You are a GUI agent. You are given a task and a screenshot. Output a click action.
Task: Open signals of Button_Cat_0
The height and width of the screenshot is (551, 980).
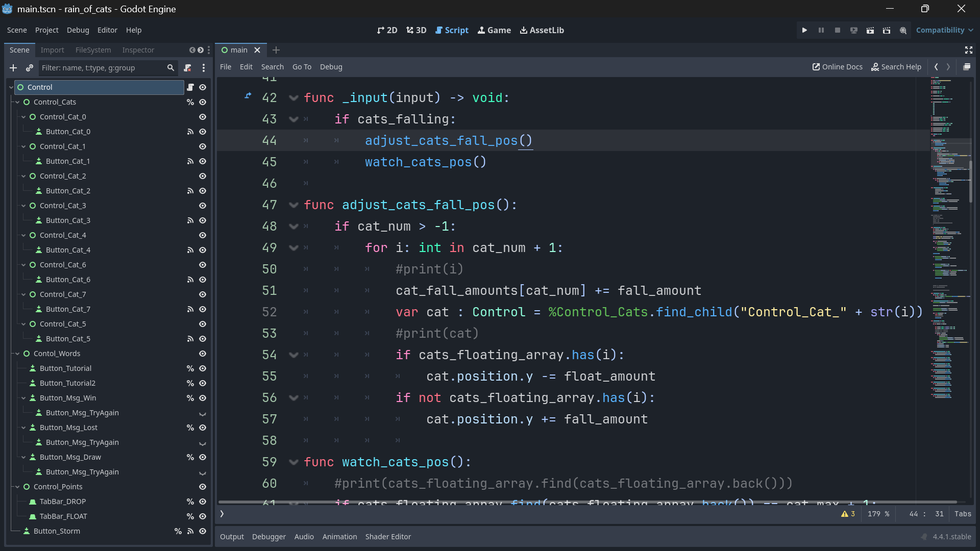pyautogui.click(x=190, y=132)
